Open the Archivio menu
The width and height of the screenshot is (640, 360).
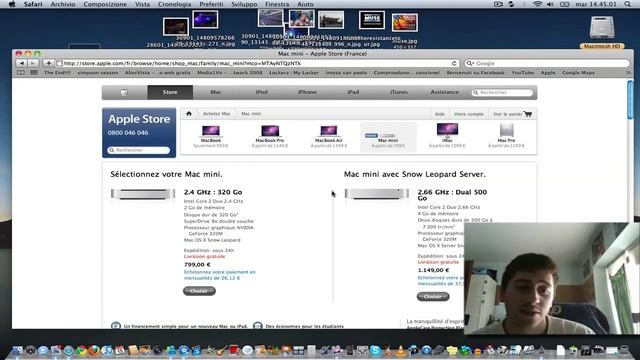62,4
